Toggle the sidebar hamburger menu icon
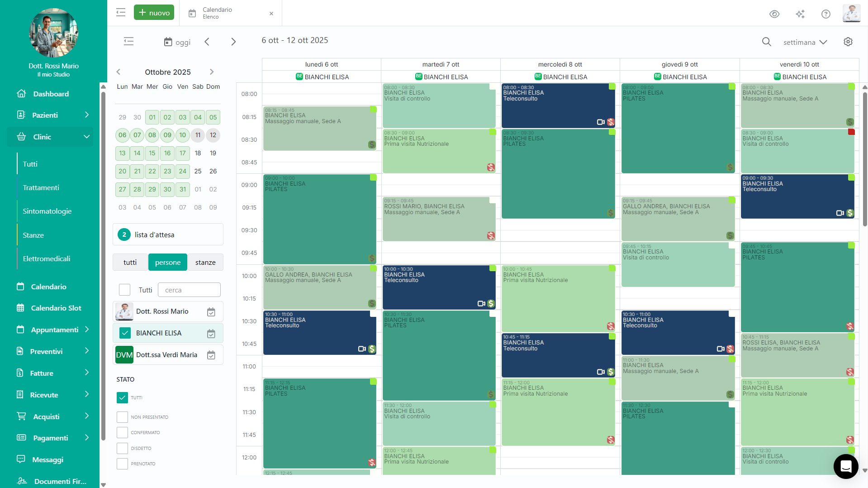Viewport: 868px width, 488px height. (121, 13)
